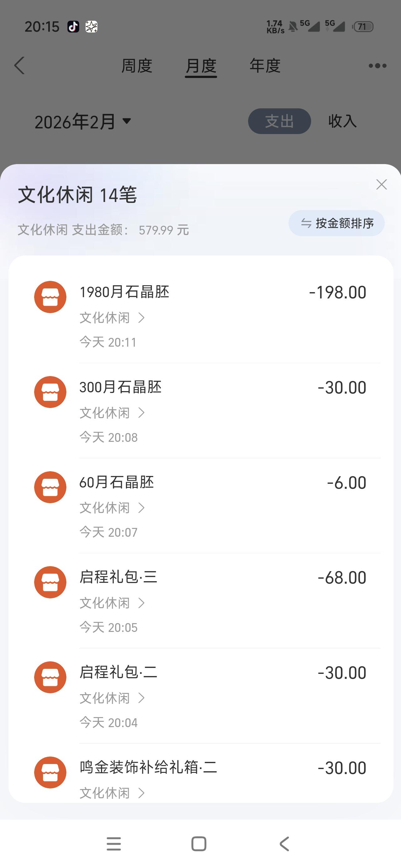Tap the shop icon beside 1980月石晶胚
Screen dimensions: 401x868
point(50,297)
